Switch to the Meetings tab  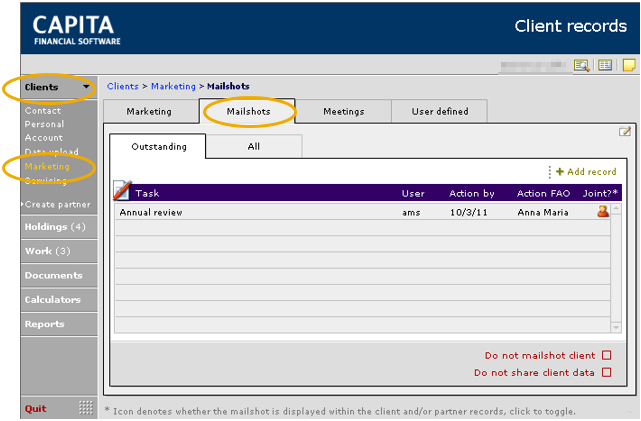343,111
